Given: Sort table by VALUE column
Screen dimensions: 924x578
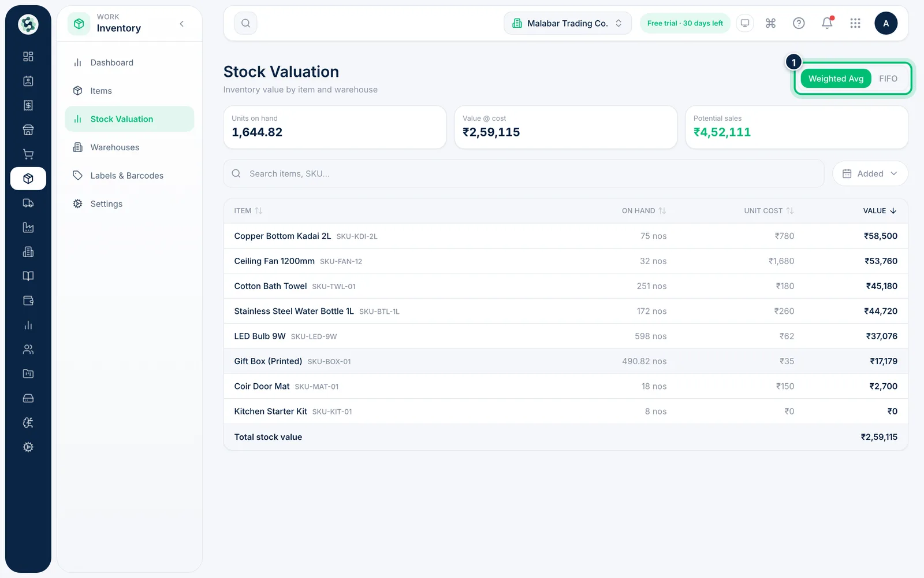Looking at the screenshot, I should tap(880, 211).
